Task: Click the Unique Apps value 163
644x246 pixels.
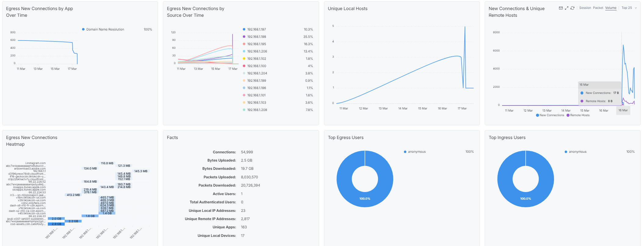Action: pos(244,227)
